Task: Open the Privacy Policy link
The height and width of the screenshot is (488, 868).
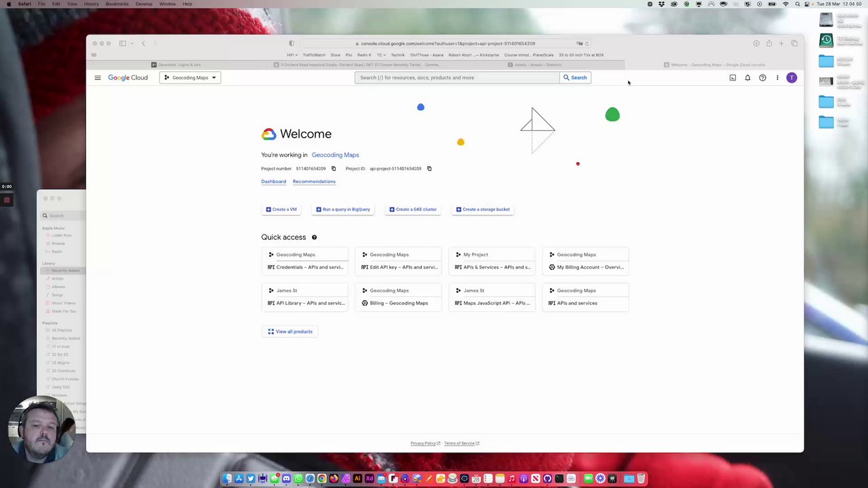Action: coord(425,443)
